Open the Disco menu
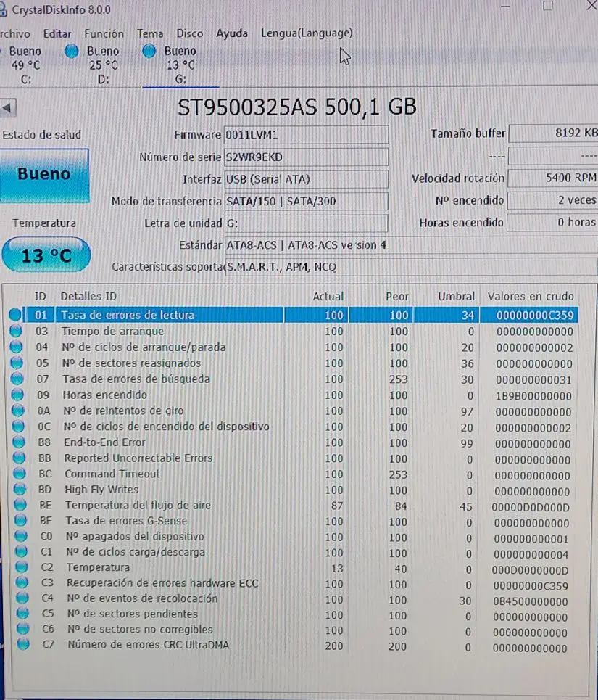This screenshot has height=700, width=598. 189,33
